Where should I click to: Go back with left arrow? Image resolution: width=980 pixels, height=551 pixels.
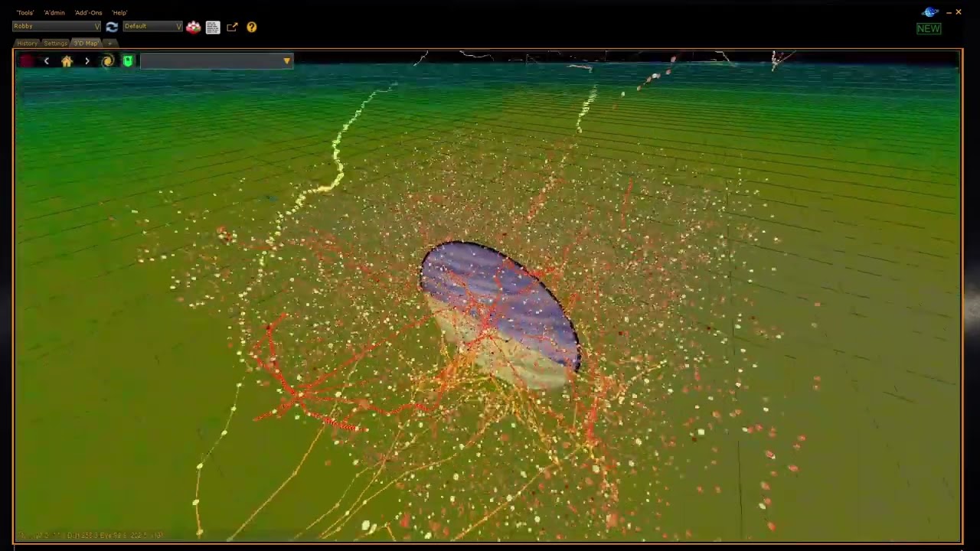47,61
